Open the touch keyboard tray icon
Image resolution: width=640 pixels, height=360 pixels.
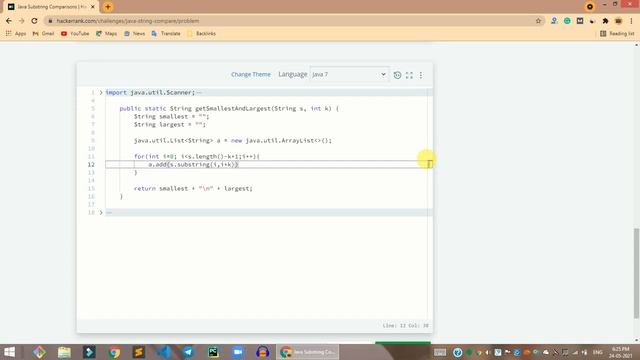(x=440, y=352)
